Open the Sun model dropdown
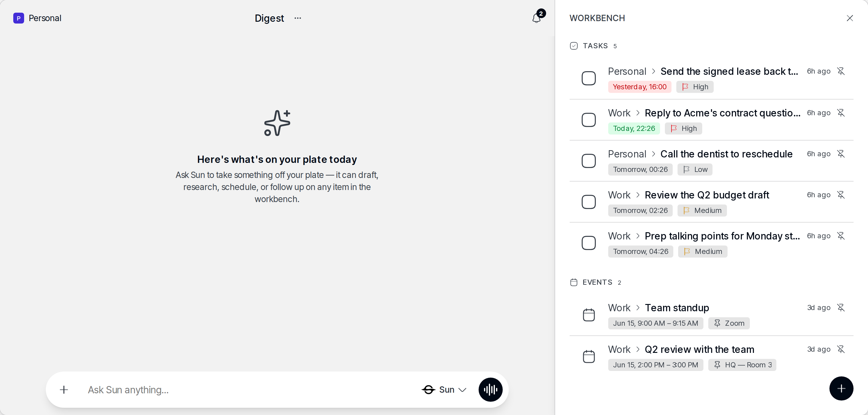Image resolution: width=868 pixels, height=415 pixels. (x=444, y=390)
